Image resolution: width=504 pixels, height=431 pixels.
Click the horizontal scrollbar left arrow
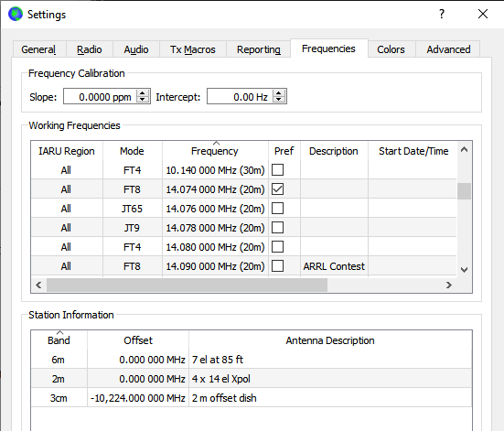[39, 285]
